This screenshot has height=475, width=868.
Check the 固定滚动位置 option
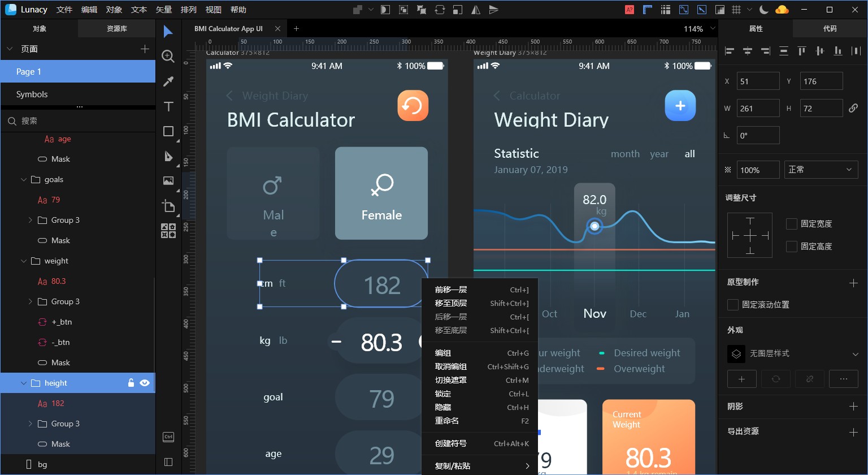(x=733, y=305)
